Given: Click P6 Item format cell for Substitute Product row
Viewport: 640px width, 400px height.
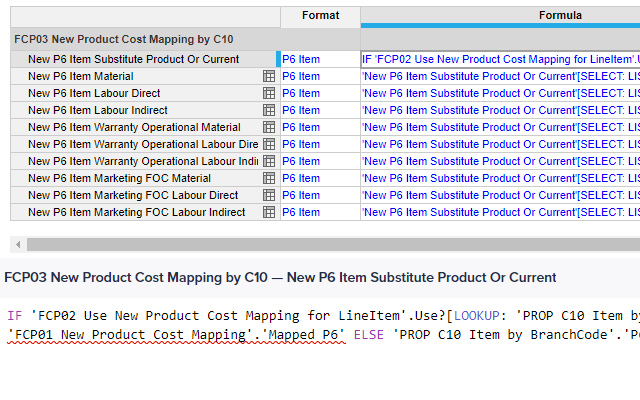Looking at the screenshot, I should click(x=320, y=59).
